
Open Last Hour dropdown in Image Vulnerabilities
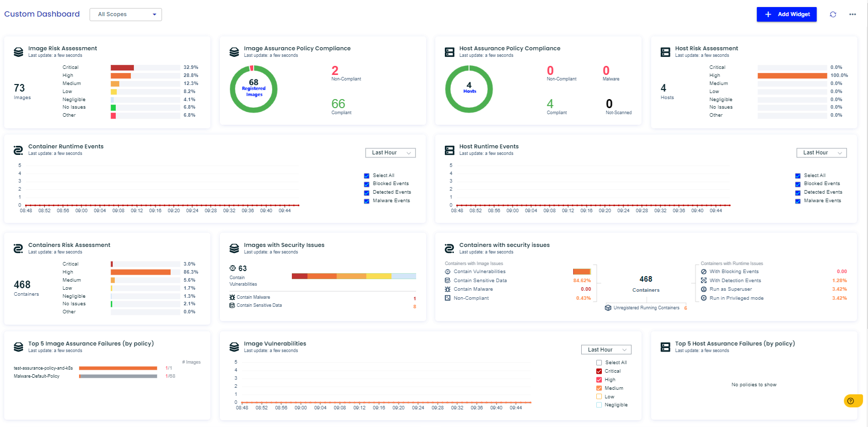click(x=606, y=350)
